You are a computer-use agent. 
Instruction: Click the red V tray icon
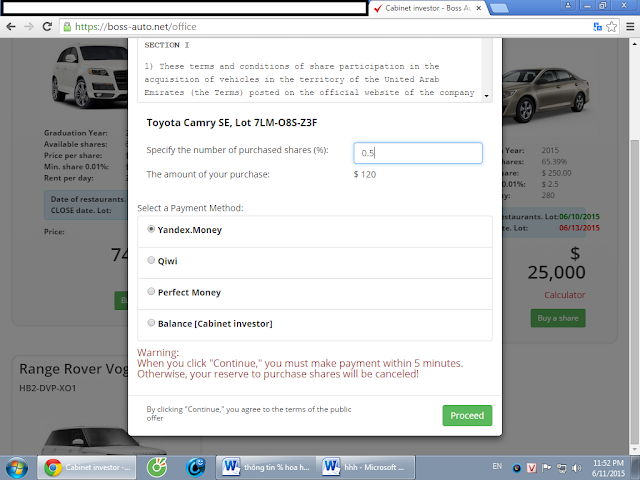(x=531, y=468)
